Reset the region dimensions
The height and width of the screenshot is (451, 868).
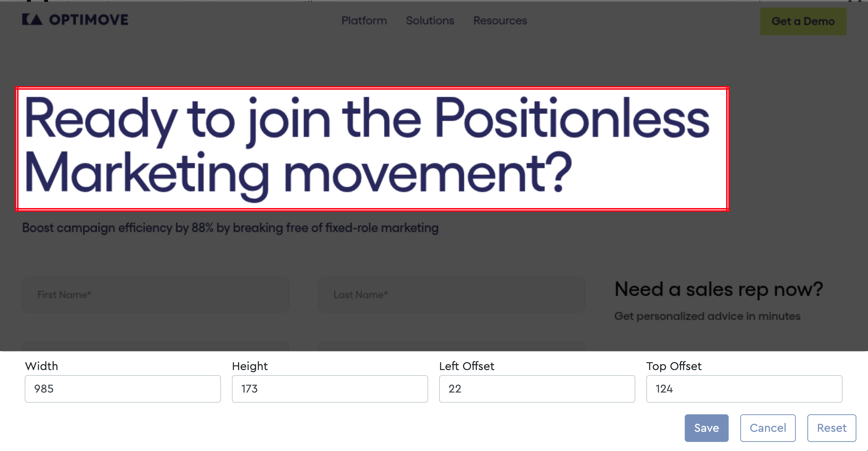832,428
